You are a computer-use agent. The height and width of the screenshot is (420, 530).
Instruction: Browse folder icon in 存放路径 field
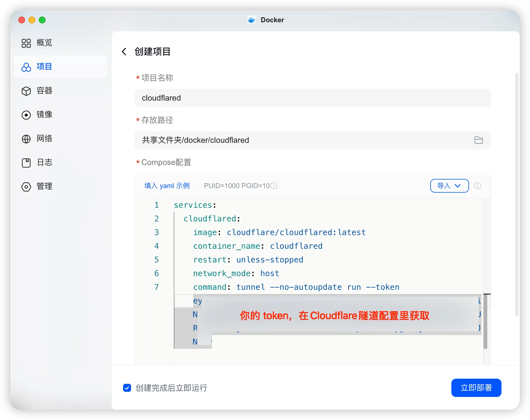(478, 140)
